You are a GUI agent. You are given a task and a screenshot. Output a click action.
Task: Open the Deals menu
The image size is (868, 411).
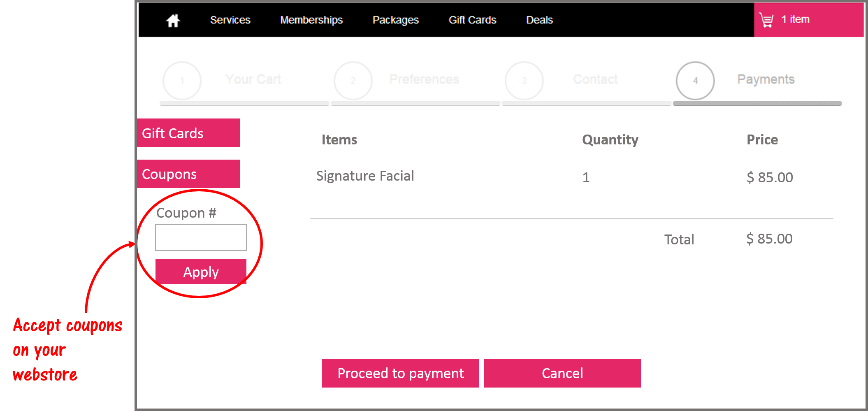[x=539, y=20]
